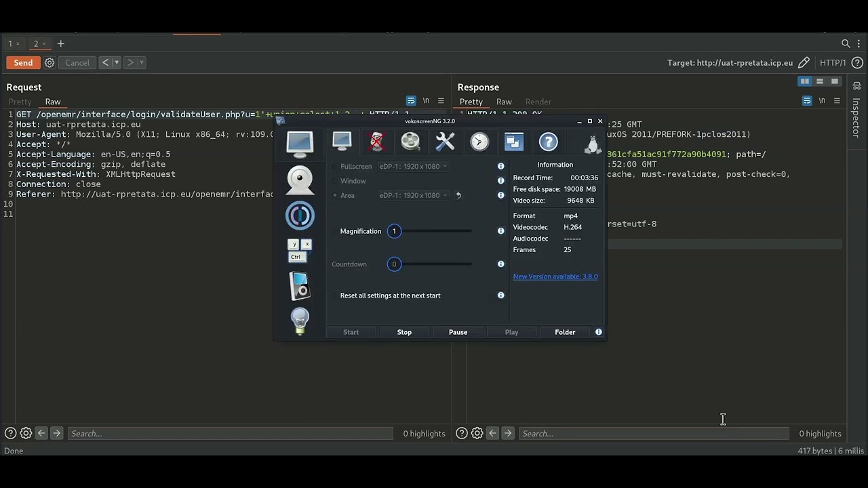Click the orange Send button in Burp

(x=23, y=62)
